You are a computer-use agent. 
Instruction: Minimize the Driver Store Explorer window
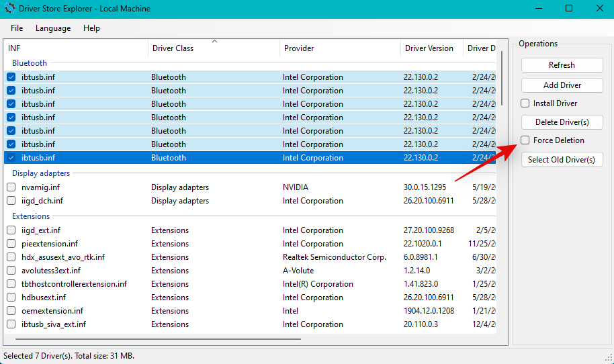[539, 8]
